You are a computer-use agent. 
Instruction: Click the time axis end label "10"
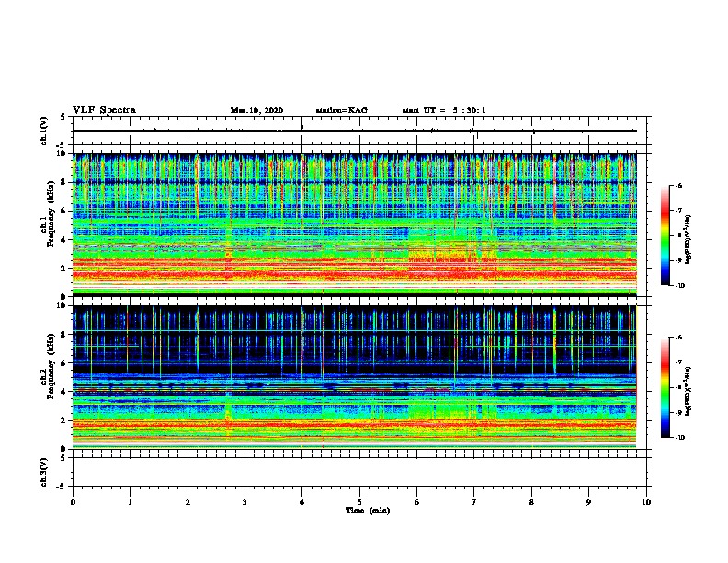click(646, 502)
